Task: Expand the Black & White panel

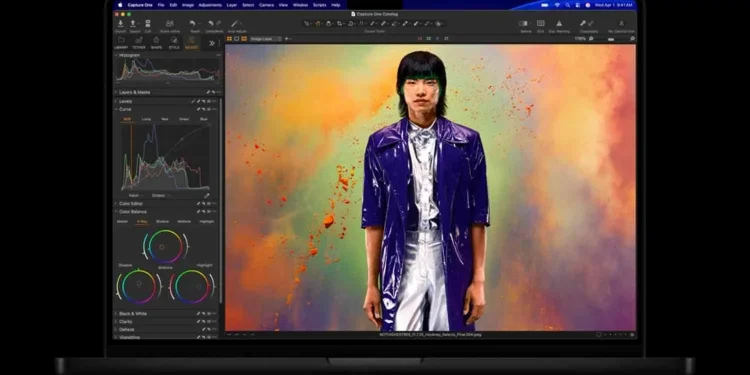Action: tap(116, 314)
